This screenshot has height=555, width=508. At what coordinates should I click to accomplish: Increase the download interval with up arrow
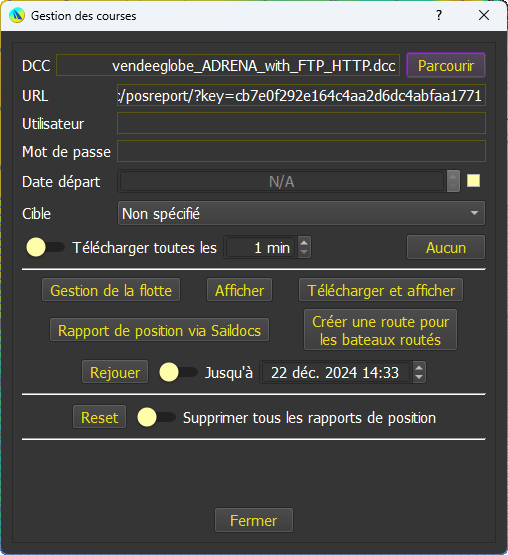304,242
